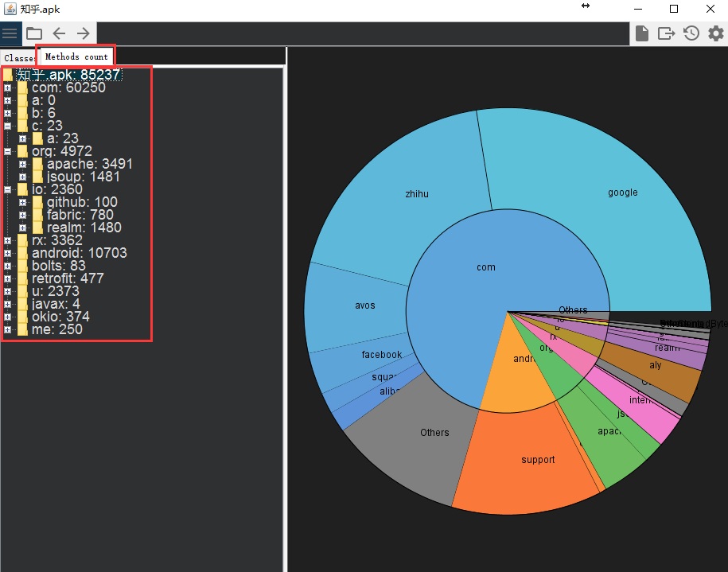Open a file with the folder icon
The image size is (728, 572).
pyautogui.click(x=34, y=33)
